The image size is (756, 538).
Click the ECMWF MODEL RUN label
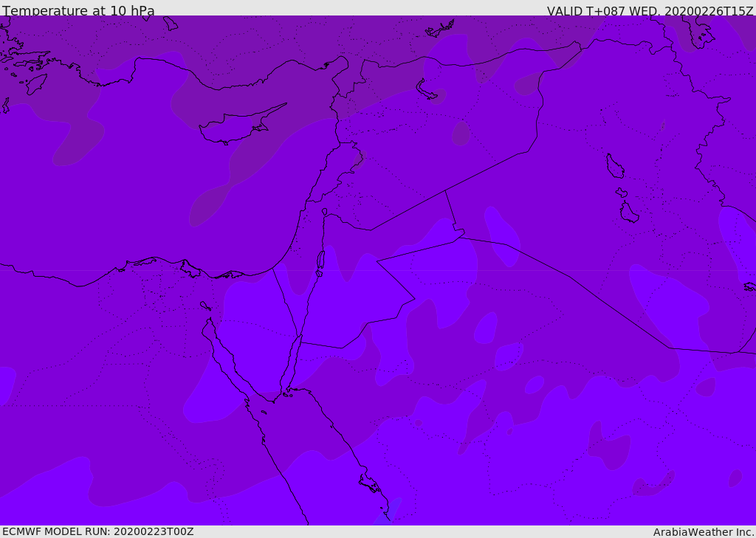point(98,531)
